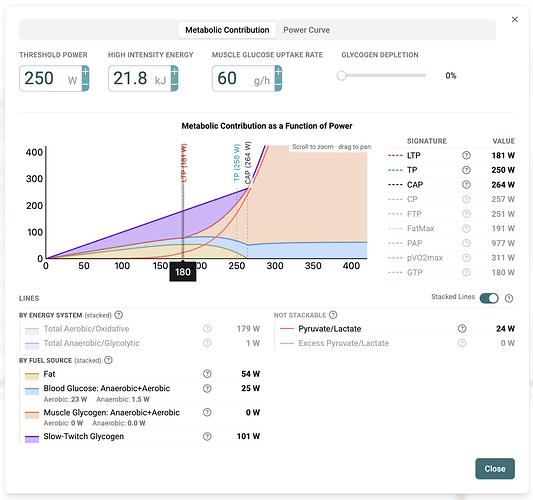This screenshot has width=533, height=500.
Task: Open help icon for Pyruvate/Lactate row
Action: [x=462, y=328]
